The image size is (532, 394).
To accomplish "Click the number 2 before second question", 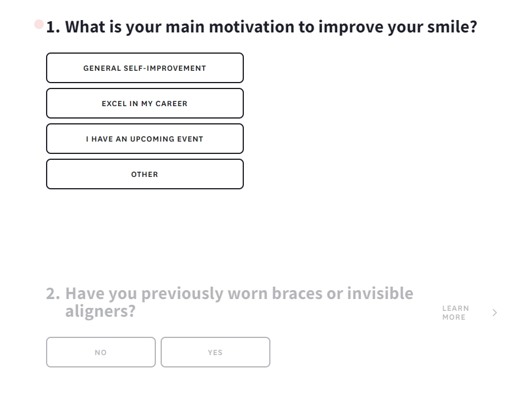I will 53,293.
